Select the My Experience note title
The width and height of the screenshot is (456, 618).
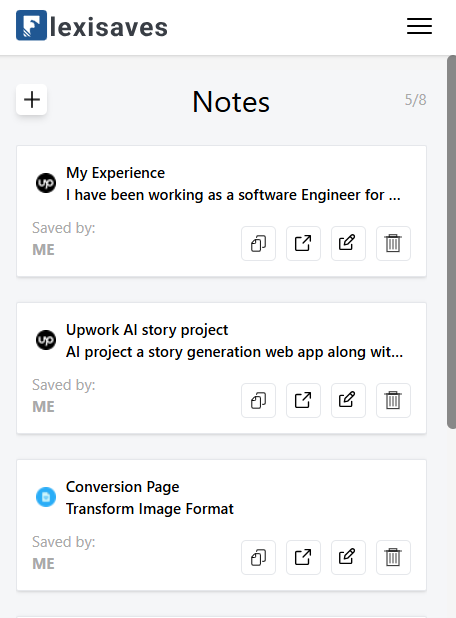pyautogui.click(x=115, y=173)
